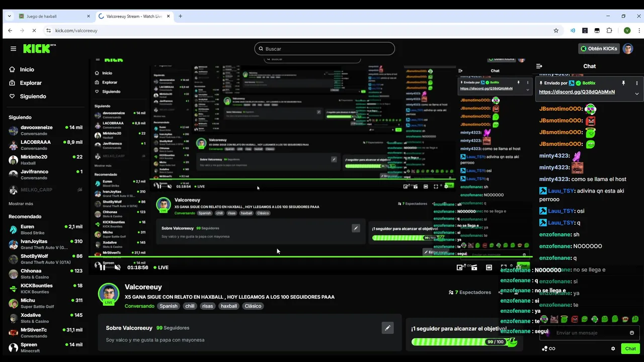Open pinned message three-dot options
Image resolution: width=644 pixels, height=362 pixels.
636,83
